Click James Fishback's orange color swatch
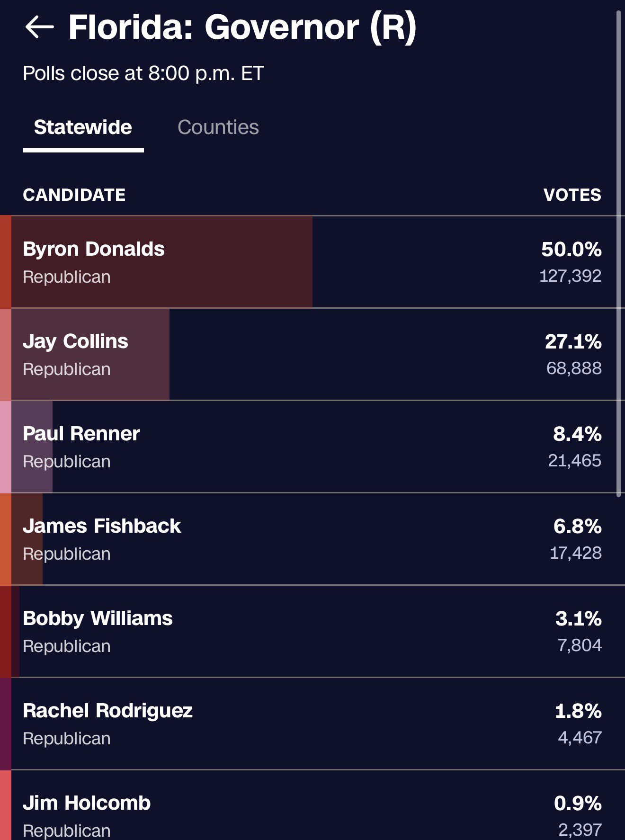 (x=6, y=539)
